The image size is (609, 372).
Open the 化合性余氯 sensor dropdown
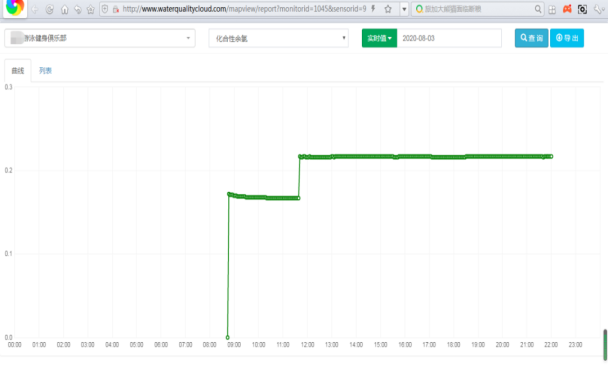[278, 38]
